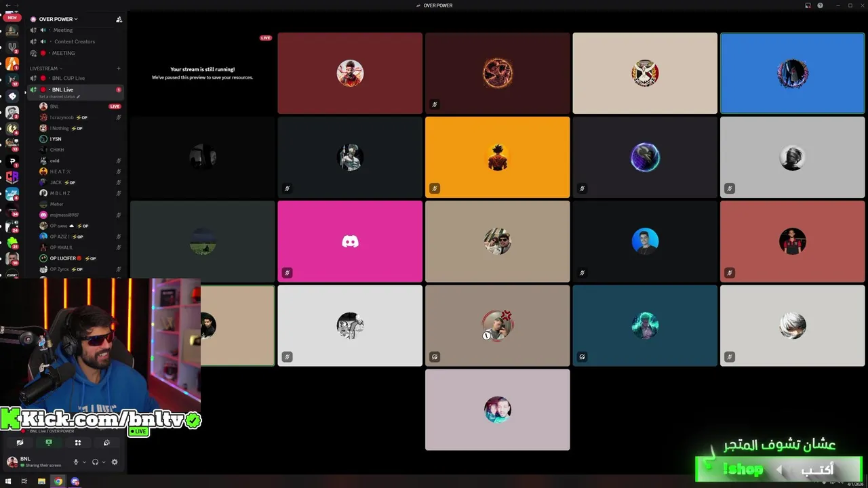Open User Settings gear icon
This screenshot has height=488, width=868.
pos(115,462)
